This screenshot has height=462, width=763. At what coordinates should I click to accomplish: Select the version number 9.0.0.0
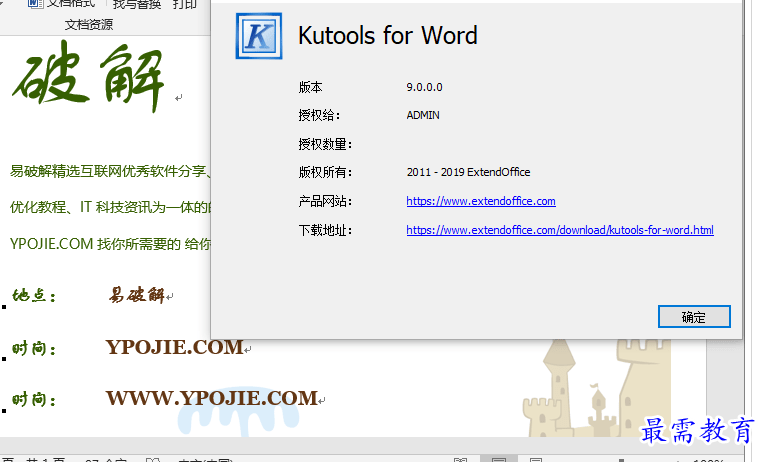424,87
